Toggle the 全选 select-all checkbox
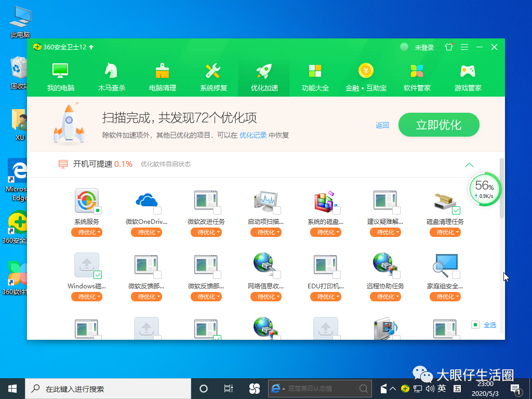The width and height of the screenshot is (532, 399). click(475, 325)
